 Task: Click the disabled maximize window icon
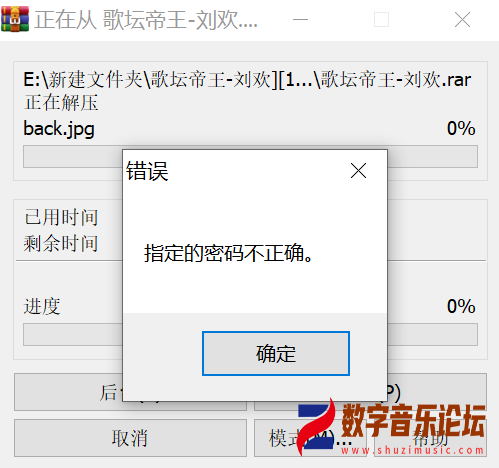(x=381, y=20)
